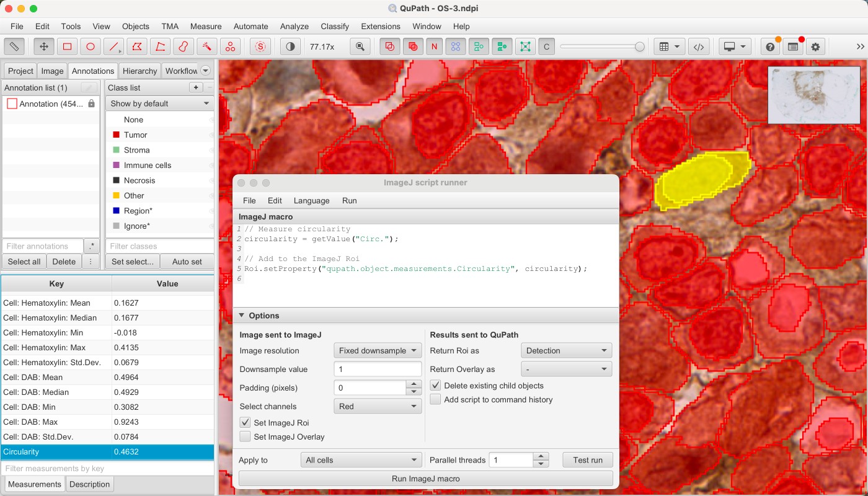The height and width of the screenshot is (496, 868).
Task: Enable the Set ImageJ Roi checkbox
Action: tap(246, 423)
